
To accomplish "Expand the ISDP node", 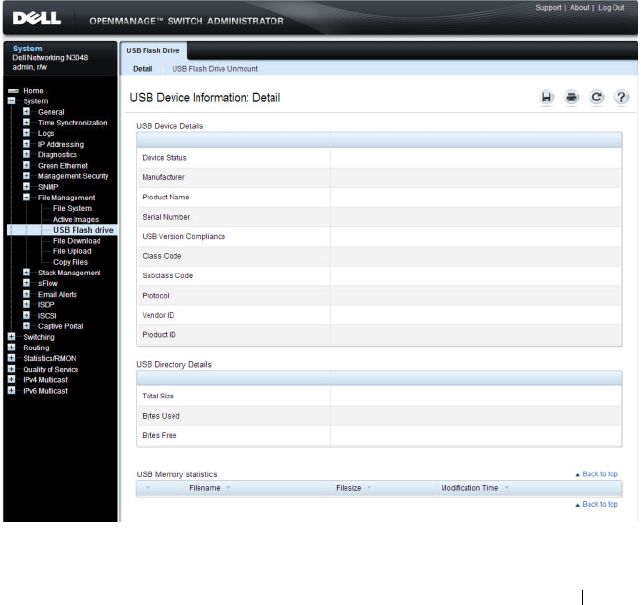I will 27,305.
